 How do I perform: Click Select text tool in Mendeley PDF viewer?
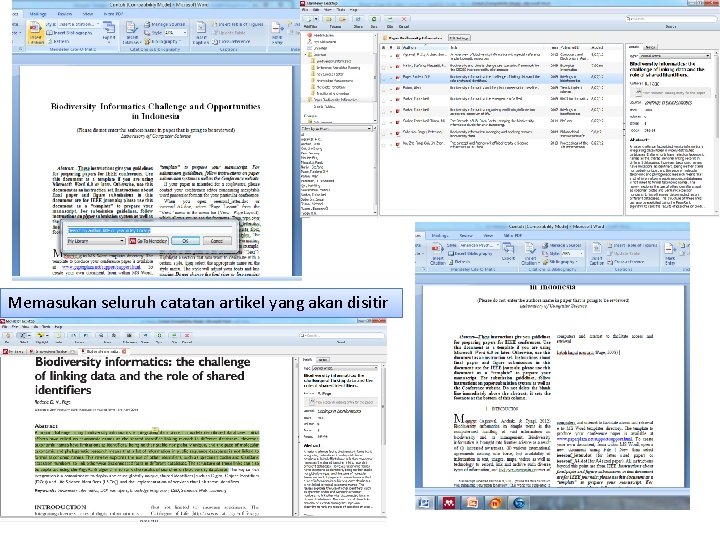click(x=23, y=336)
